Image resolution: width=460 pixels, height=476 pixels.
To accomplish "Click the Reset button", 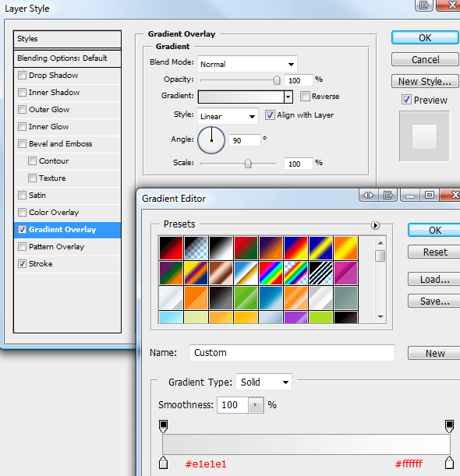I will pos(434,252).
